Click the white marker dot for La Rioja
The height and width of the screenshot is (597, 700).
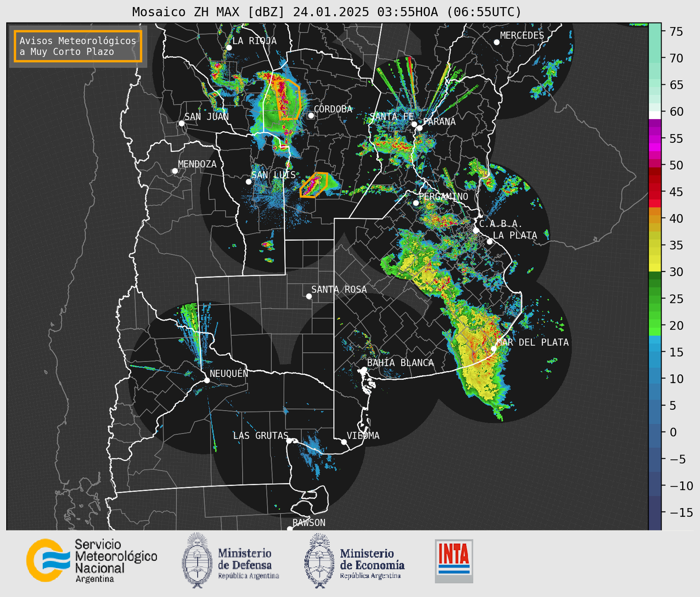pos(229,48)
